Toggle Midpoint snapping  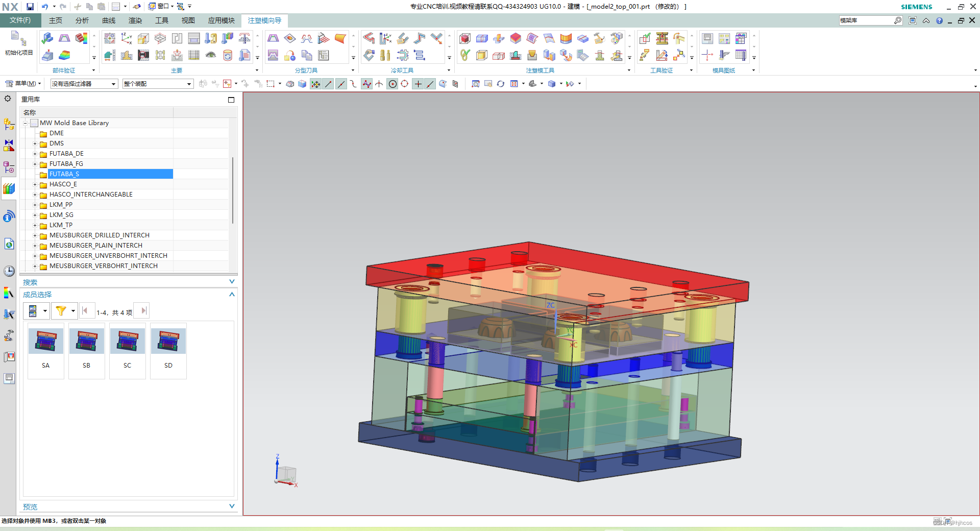pos(341,84)
